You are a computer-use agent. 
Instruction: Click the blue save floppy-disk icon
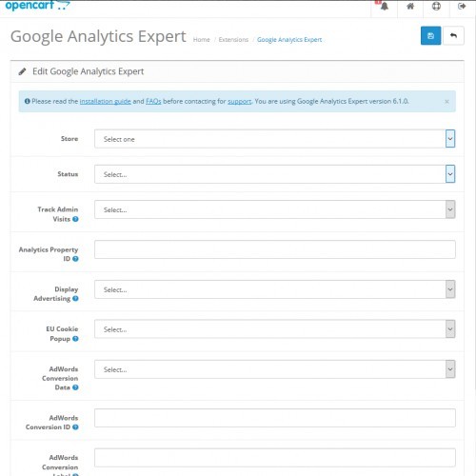(x=430, y=35)
